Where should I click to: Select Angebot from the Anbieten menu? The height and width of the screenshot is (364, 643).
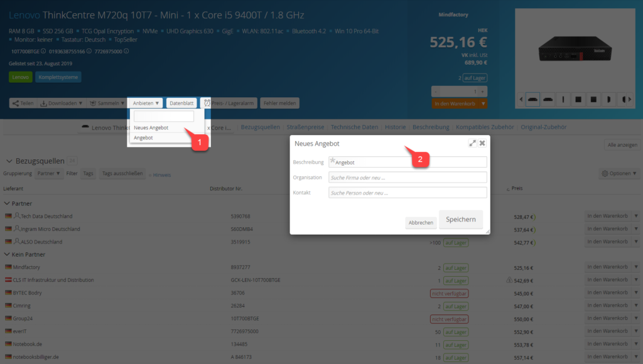click(143, 137)
